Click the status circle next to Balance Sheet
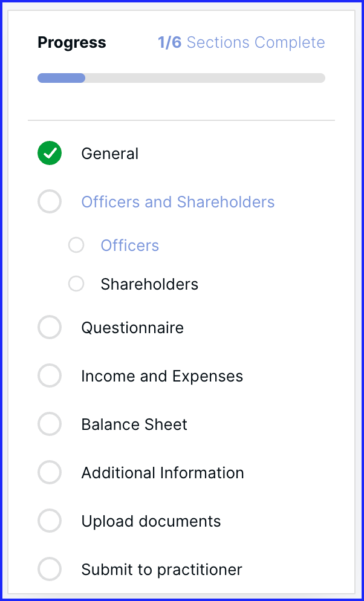Image resolution: width=364 pixels, height=601 pixels. (50, 424)
